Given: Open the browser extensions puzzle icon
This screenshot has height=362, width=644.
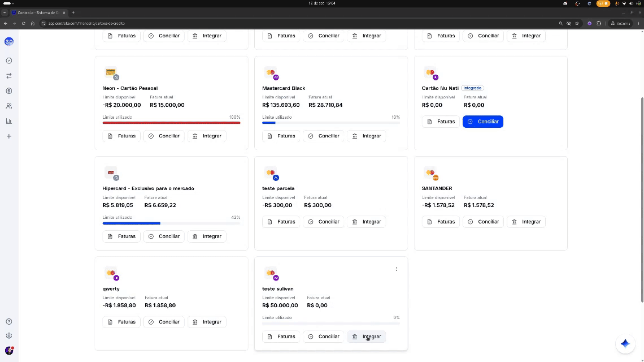Looking at the screenshot, I should pyautogui.click(x=599, y=23).
